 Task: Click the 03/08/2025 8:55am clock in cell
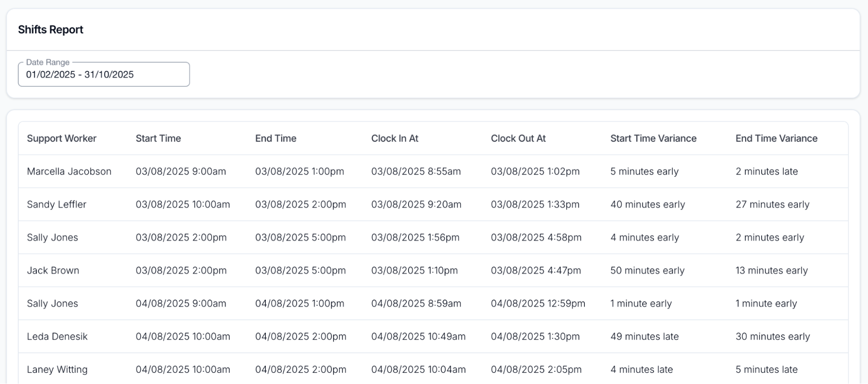(x=416, y=171)
